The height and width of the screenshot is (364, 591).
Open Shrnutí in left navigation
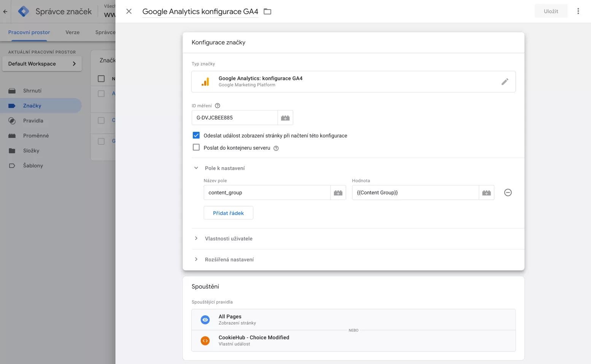[32, 91]
